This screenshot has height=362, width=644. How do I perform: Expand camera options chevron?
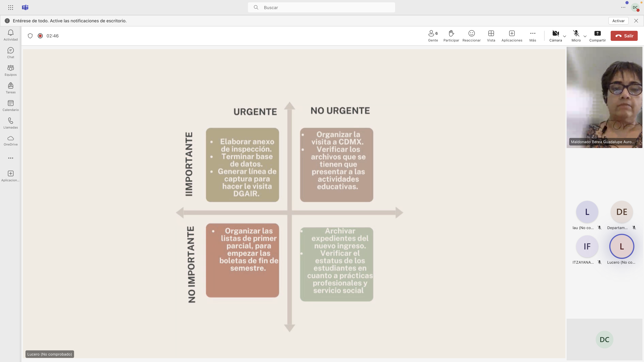click(x=564, y=36)
